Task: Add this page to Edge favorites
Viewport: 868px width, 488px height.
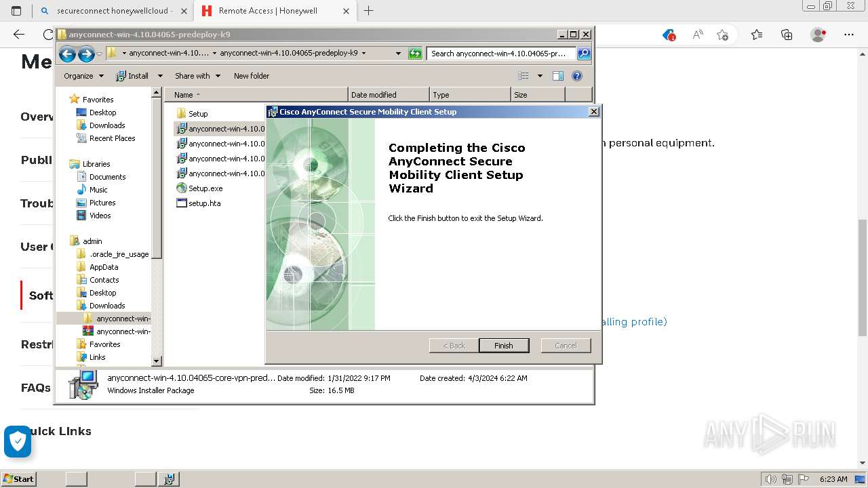Action: click(723, 35)
